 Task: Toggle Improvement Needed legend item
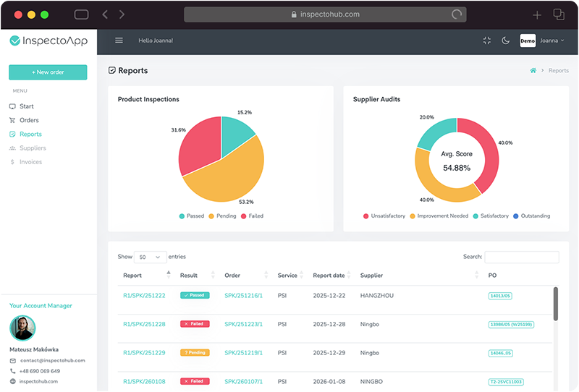(439, 216)
